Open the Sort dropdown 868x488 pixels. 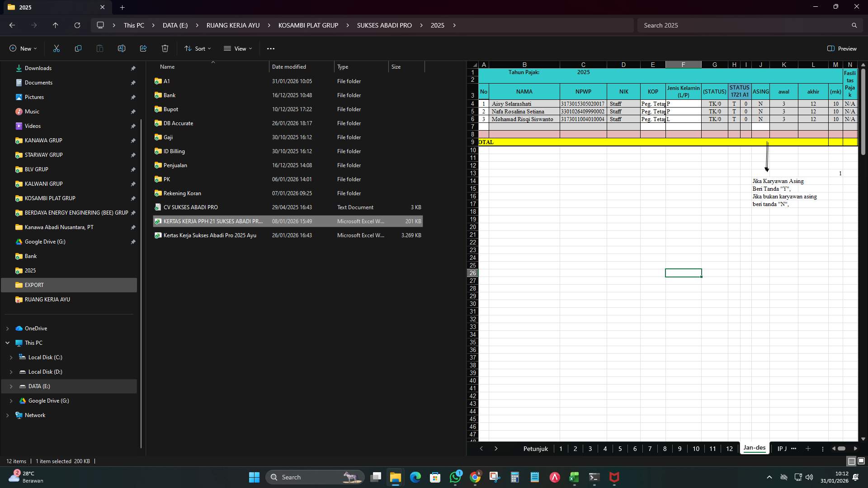coord(198,48)
